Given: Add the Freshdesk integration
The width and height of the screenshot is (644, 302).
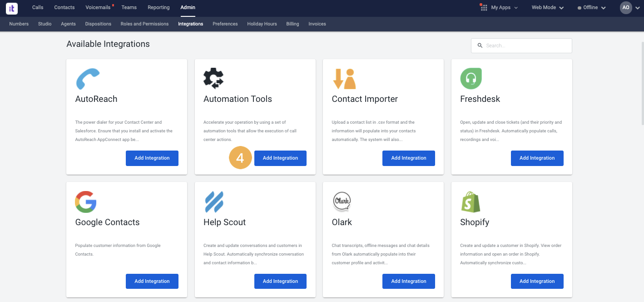Looking at the screenshot, I should pyautogui.click(x=537, y=158).
